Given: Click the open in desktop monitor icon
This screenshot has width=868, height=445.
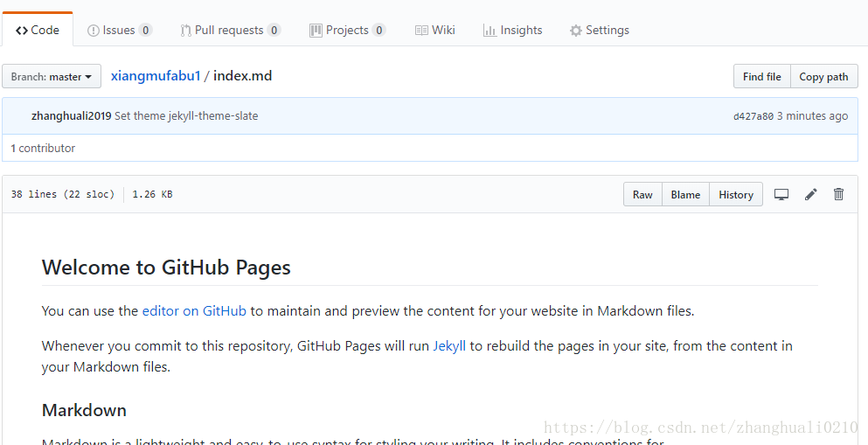Looking at the screenshot, I should 781,194.
